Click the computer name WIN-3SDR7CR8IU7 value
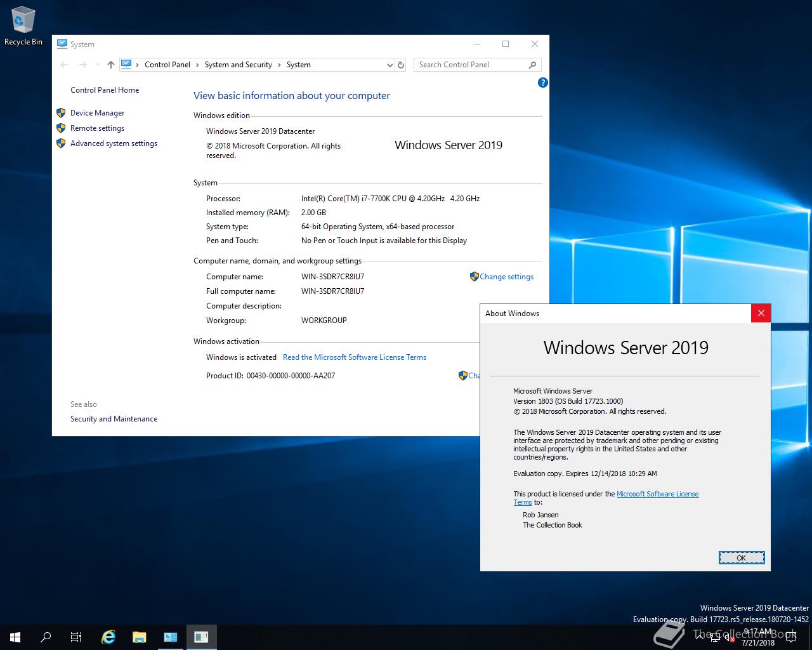 coord(332,277)
